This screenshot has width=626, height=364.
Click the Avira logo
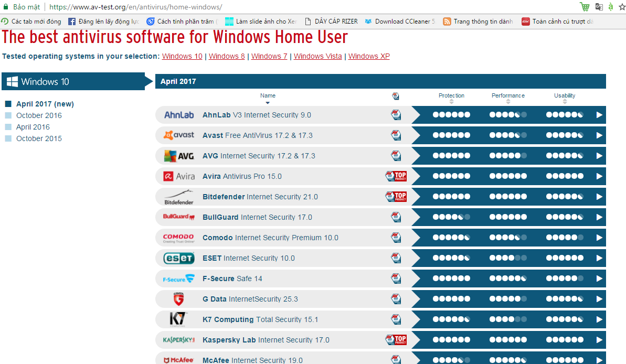[x=179, y=176]
